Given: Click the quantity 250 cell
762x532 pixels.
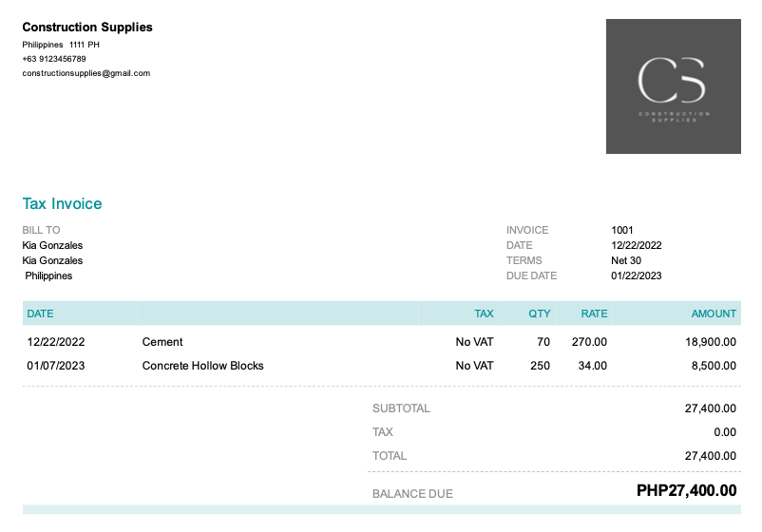Looking at the screenshot, I should point(540,366).
